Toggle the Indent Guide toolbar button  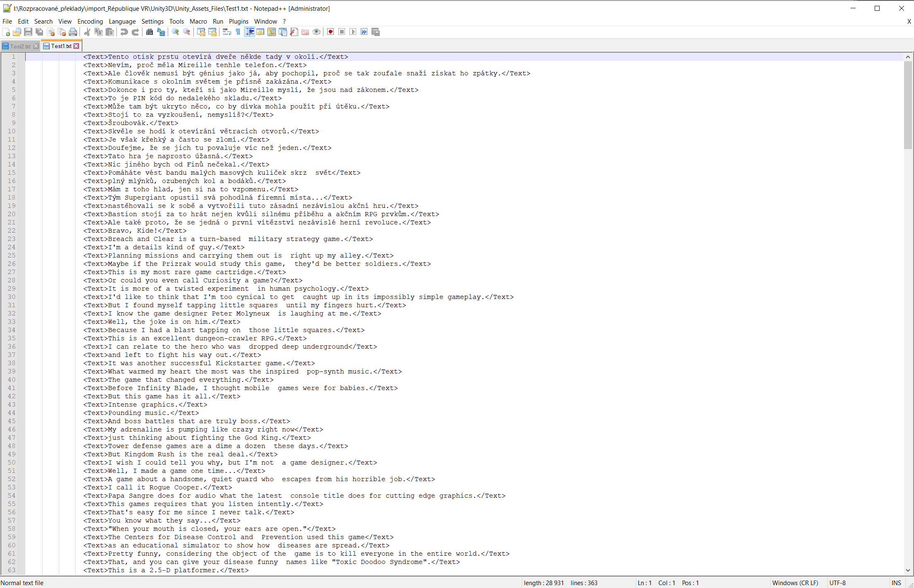click(x=249, y=32)
